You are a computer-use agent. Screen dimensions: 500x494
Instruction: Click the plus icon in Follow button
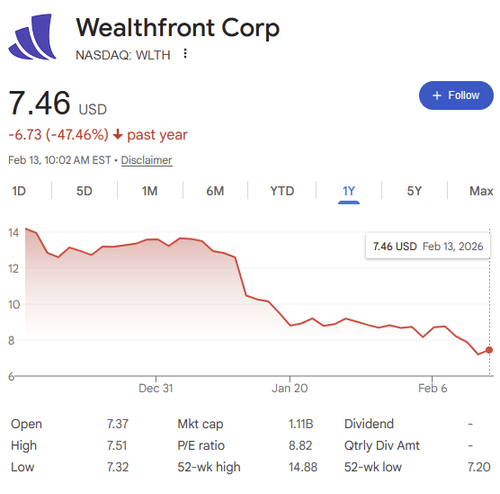437,96
